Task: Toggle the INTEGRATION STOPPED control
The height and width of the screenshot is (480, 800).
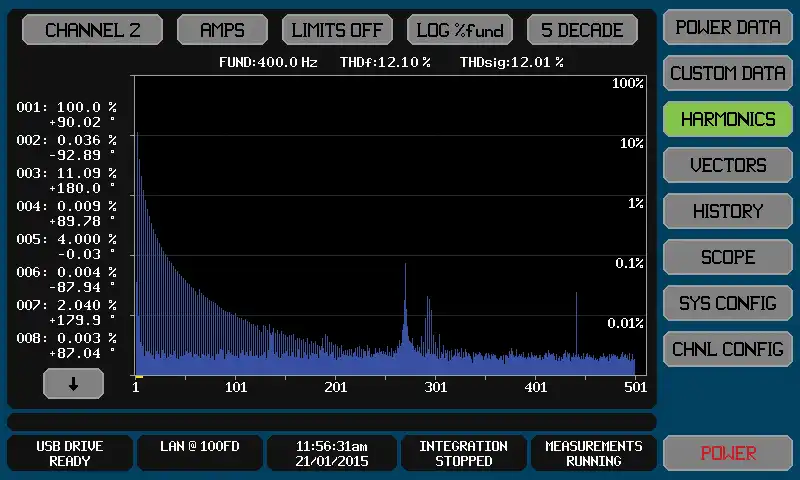Action: click(x=463, y=453)
